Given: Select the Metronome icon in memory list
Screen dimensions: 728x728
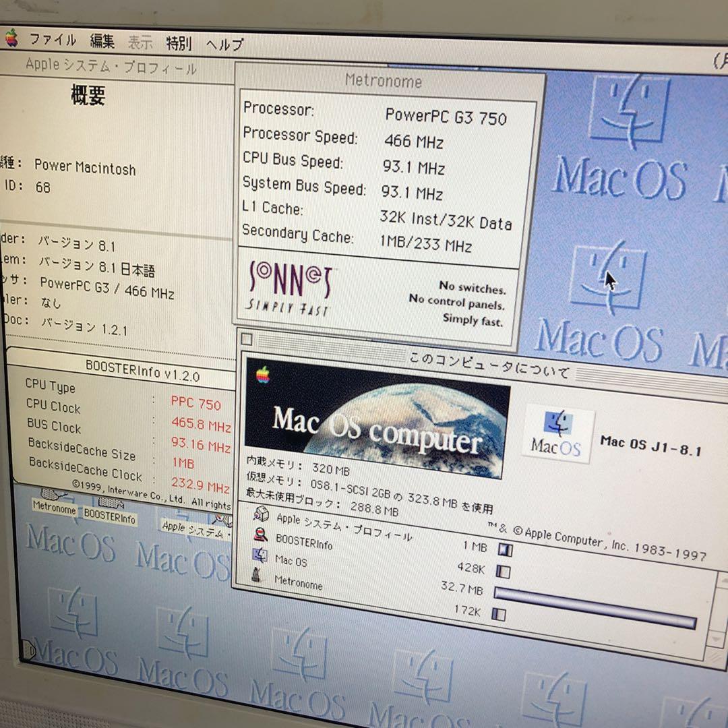Looking at the screenshot, I should point(256,575).
